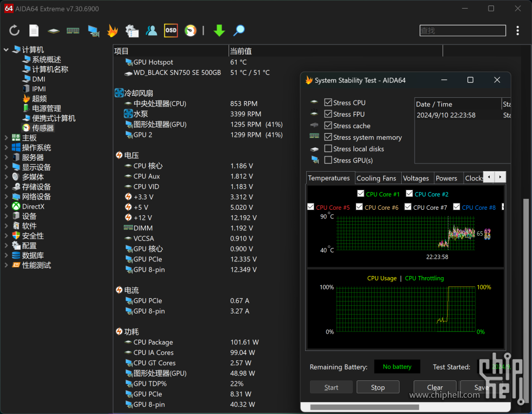
Task: Click the magnifier search toolbar icon
Action: [239, 30]
